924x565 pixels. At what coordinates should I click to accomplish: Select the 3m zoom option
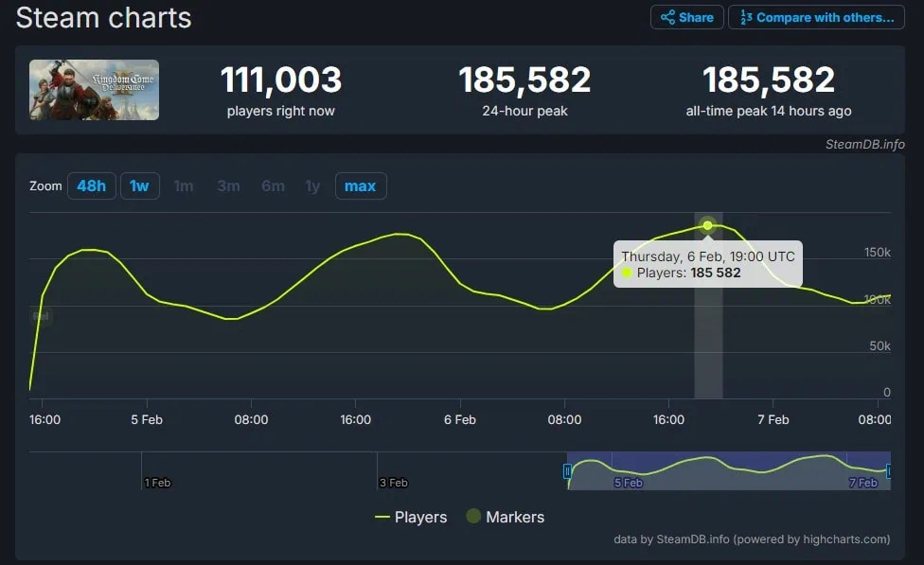[x=228, y=186]
